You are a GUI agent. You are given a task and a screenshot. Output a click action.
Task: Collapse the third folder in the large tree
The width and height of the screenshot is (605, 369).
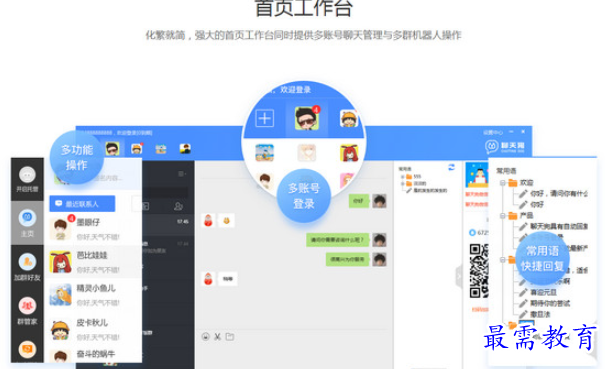(503, 260)
